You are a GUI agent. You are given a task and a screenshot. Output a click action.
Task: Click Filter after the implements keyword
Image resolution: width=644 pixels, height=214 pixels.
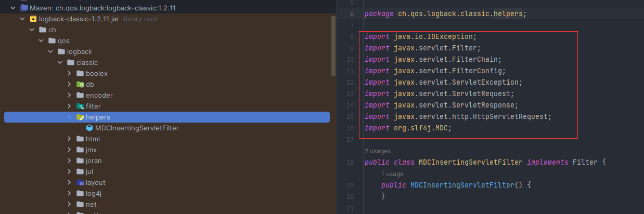point(585,163)
